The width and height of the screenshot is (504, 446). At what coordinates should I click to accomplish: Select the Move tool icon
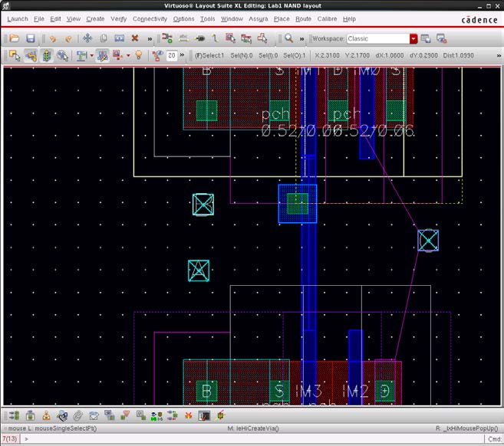click(x=87, y=38)
